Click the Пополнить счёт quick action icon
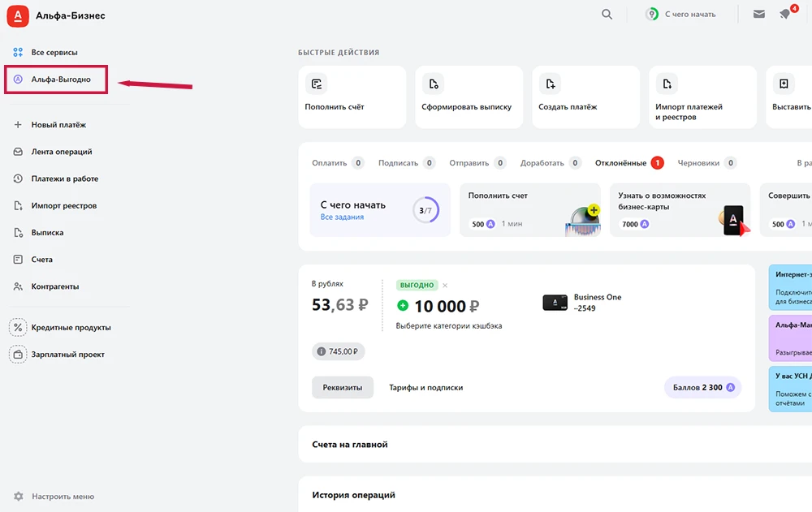The height and width of the screenshot is (512, 812). [x=316, y=84]
